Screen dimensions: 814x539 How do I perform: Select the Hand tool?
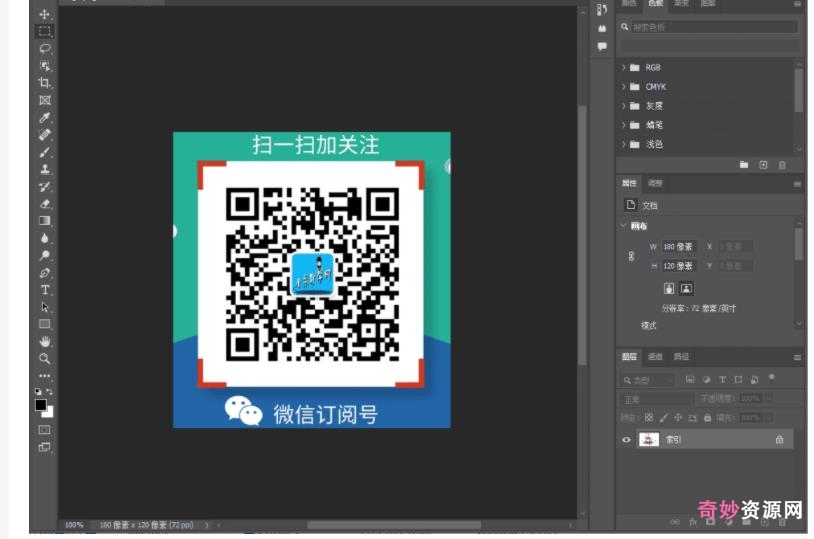[45, 341]
